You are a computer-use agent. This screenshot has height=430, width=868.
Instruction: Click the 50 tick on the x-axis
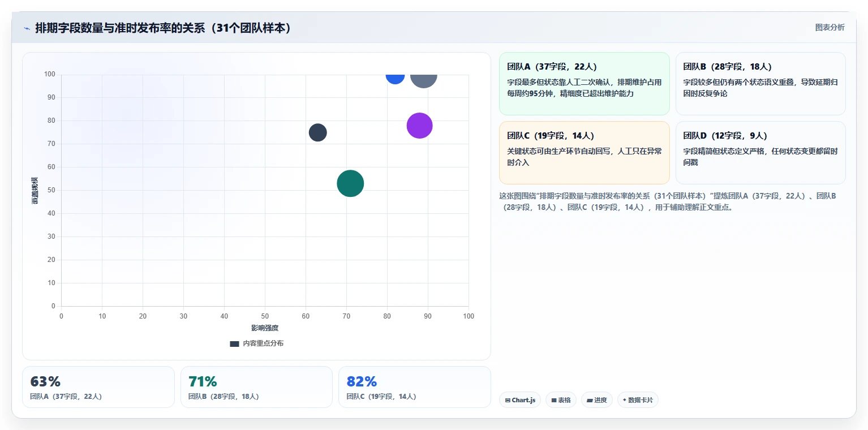(265, 316)
